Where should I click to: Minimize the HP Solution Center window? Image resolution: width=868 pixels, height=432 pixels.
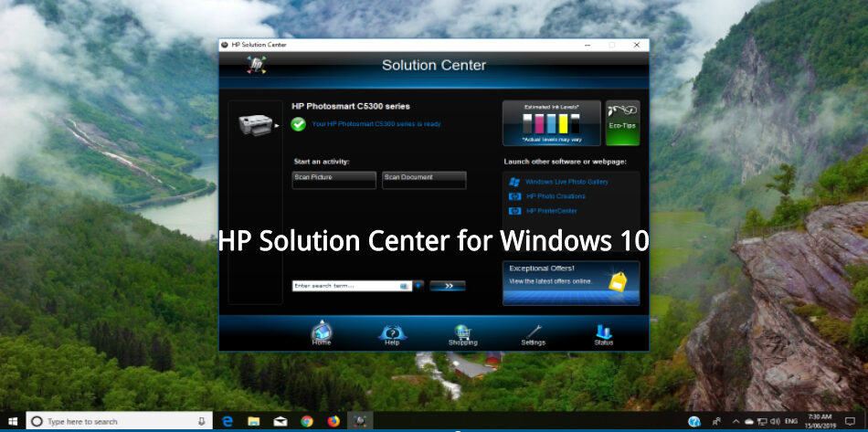click(587, 45)
